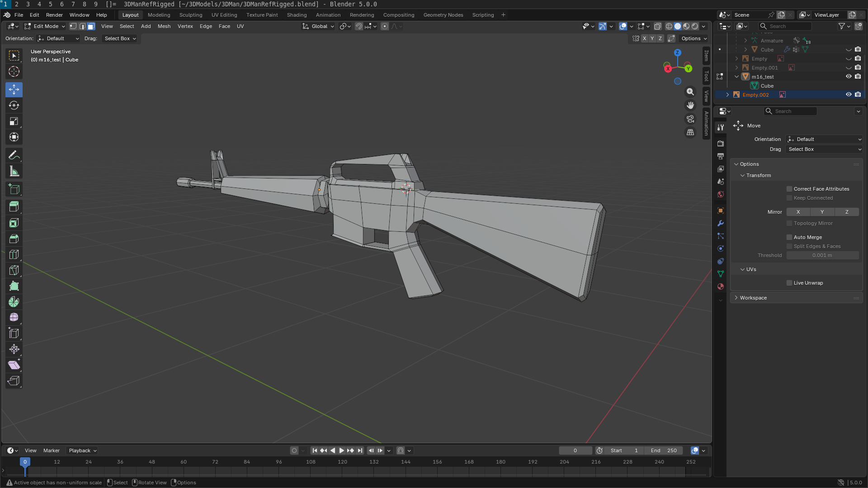The height and width of the screenshot is (488, 868).
Task: Expand the Workspace panel
Action: (753, 298)
